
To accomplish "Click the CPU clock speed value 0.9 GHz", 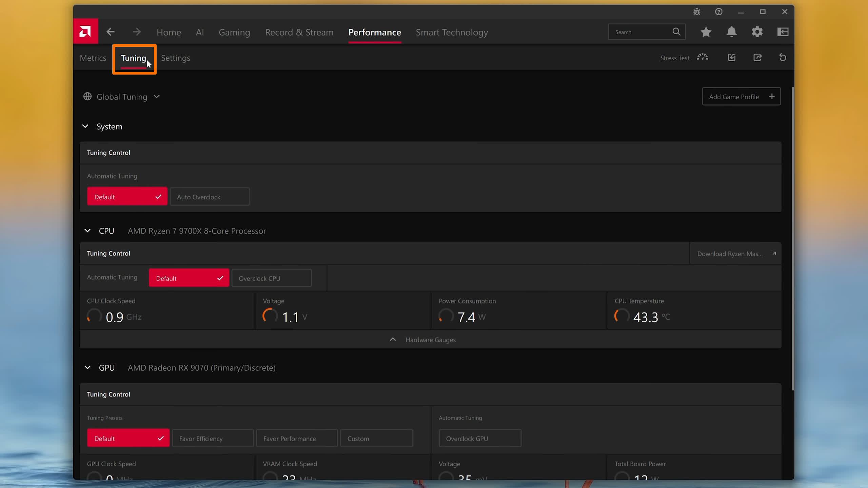I will (123, 317).
